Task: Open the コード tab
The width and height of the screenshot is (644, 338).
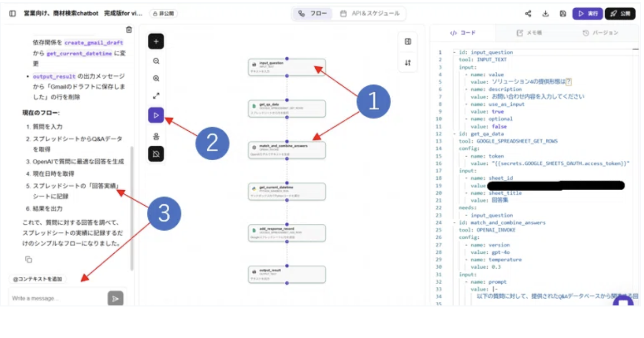Action: click(x=463, y=33)
